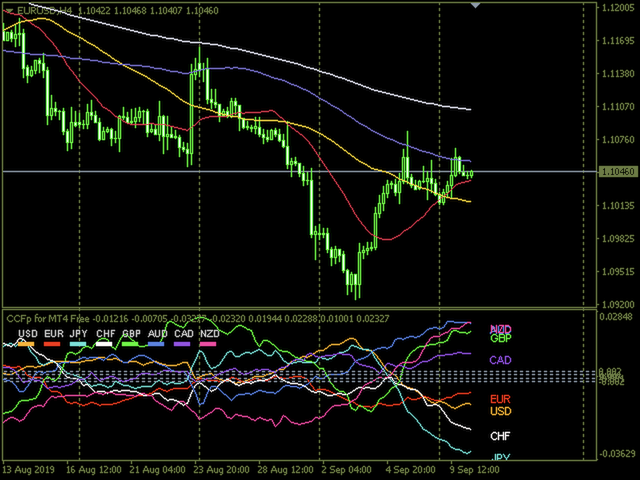Click the chart shift triangle marker at top
The image size is (640, 480).
tap(477, 5)
